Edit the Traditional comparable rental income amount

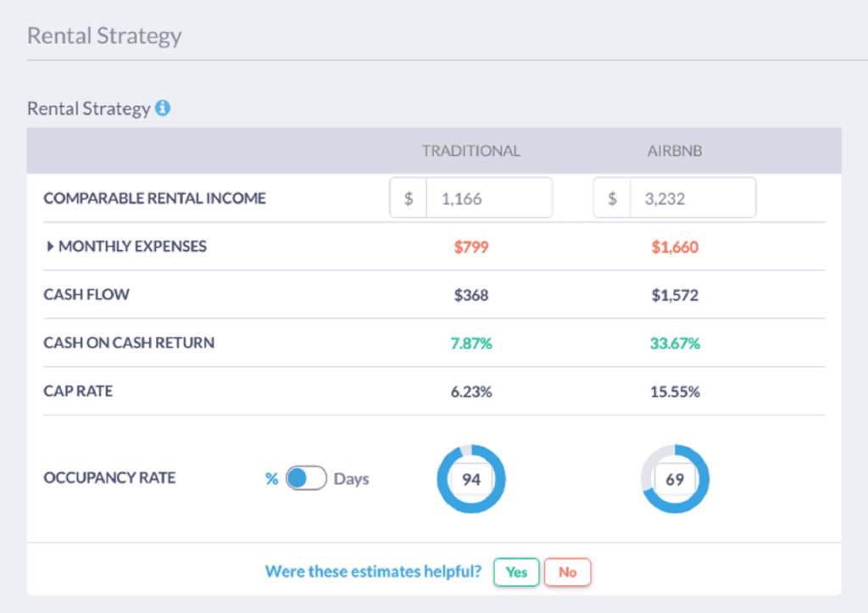[x=489, y=197]
